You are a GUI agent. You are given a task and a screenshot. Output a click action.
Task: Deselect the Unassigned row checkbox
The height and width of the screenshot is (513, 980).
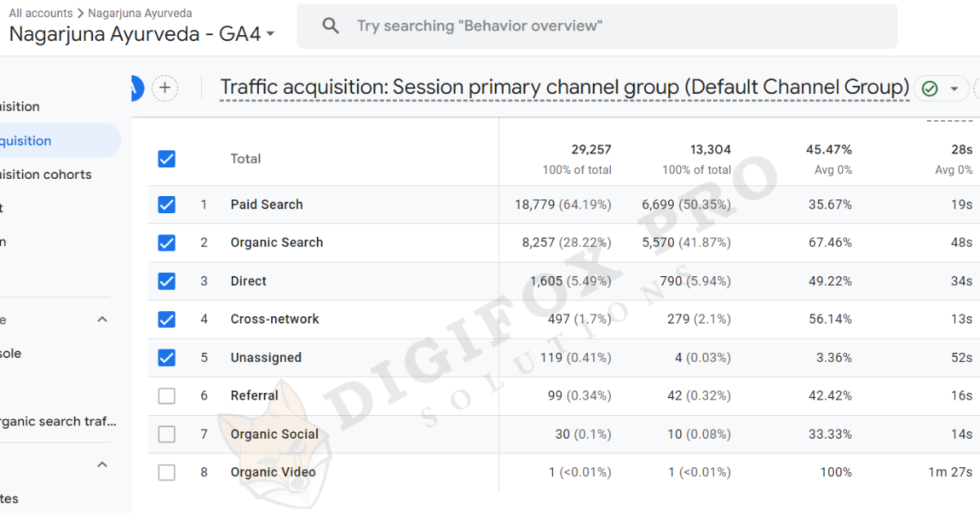click(x=167, y=358)
